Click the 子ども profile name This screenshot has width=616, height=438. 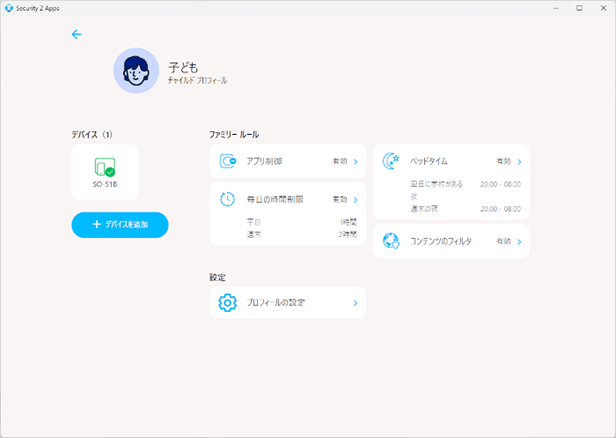(x=183, y=67)
